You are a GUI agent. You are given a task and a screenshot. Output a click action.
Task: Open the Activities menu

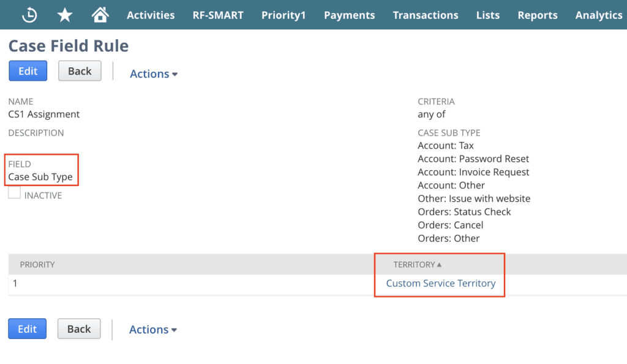[x=151, y=15]
